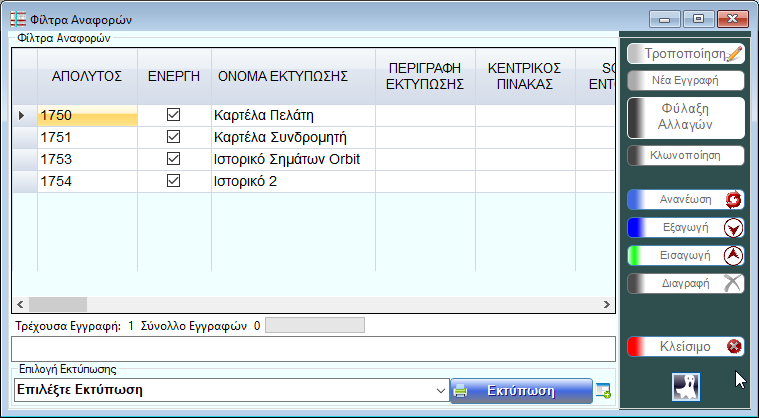Click Εισαγωγή import button
The height and width of the screenshot is (418, 759).
coord(686,255)
